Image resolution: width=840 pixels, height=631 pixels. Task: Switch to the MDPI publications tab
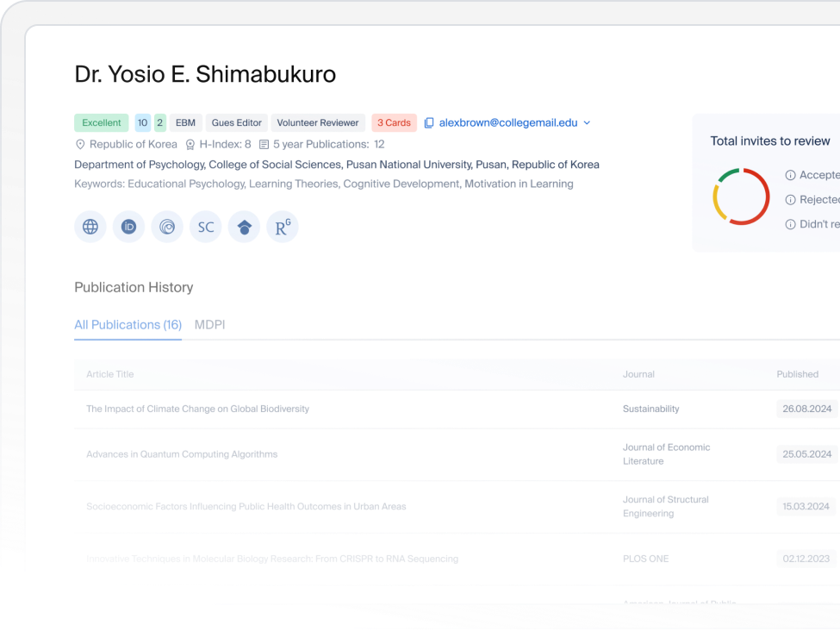pyautogui.click(x=210, y=325)
